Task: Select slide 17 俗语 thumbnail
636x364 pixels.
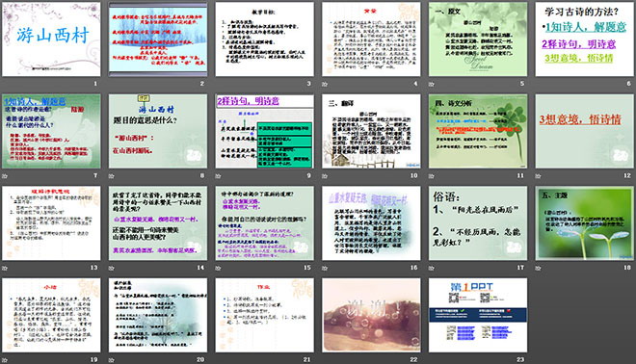Action: pos(478,223)
